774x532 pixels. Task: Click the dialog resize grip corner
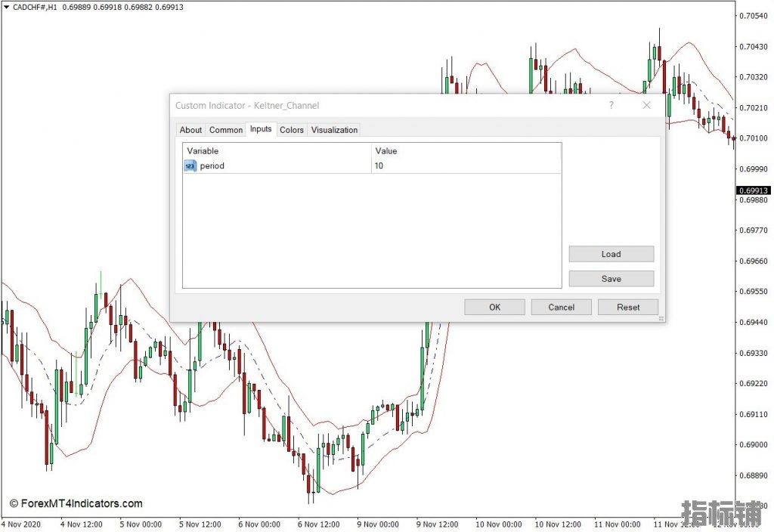[662, 319]
